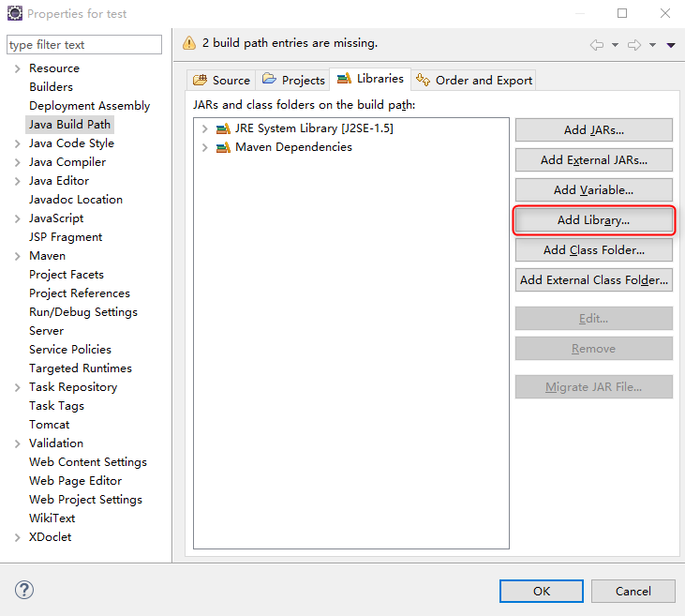The image size is (685, 616).
Task: Select Project Facets item
Action: tap(67, 275)
